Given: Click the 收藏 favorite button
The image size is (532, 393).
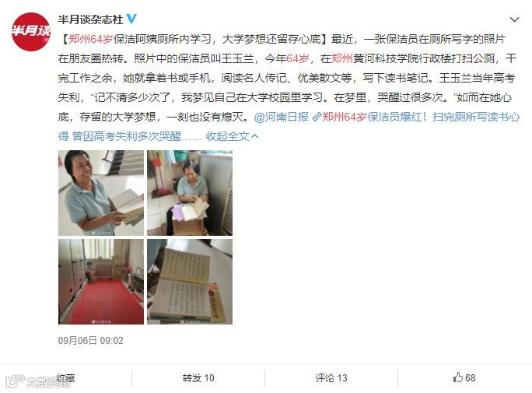Looking at the screenshot, I should (65, 377).
